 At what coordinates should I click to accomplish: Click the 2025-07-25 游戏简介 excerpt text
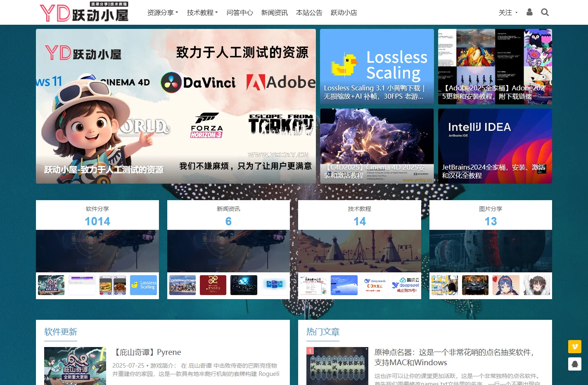click(196, 370)
